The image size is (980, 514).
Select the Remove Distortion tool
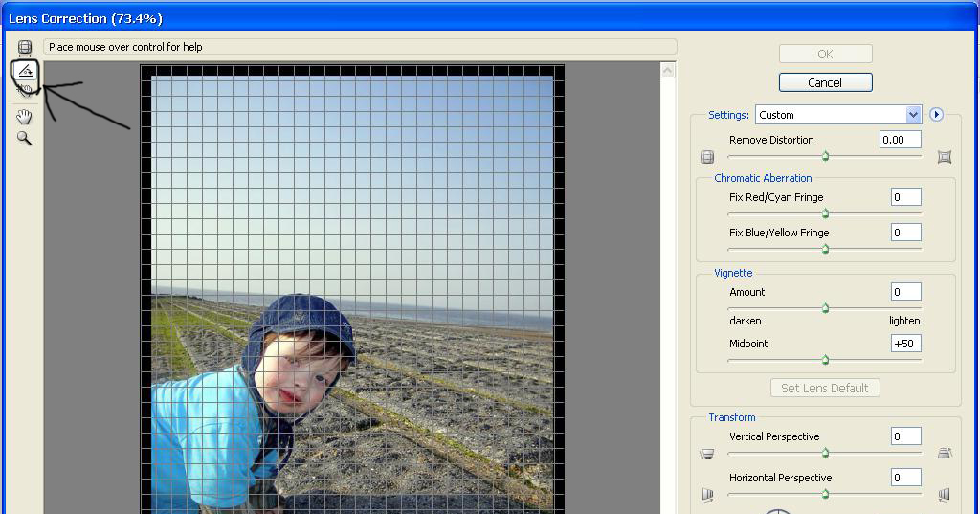point(24,47)
